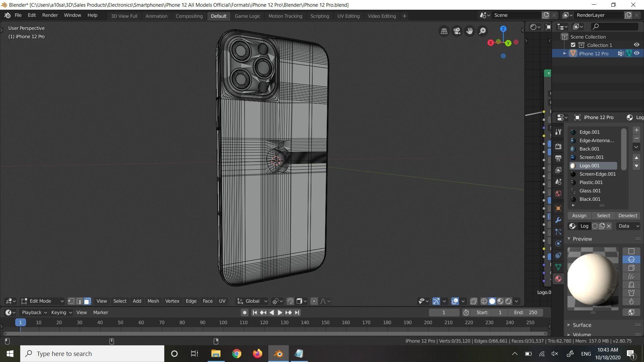Jump to the end frame button
Screen dimensions: 644x362
tap(297, 312)
